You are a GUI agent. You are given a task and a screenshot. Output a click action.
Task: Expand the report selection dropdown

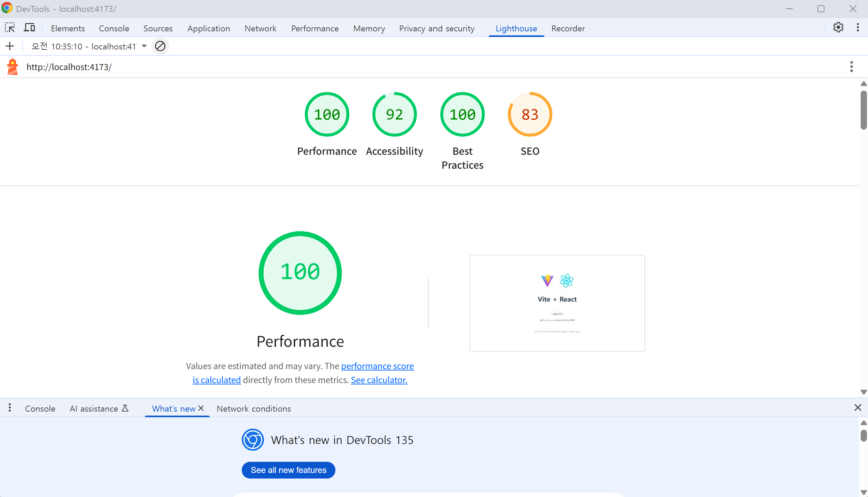[144, 46]
